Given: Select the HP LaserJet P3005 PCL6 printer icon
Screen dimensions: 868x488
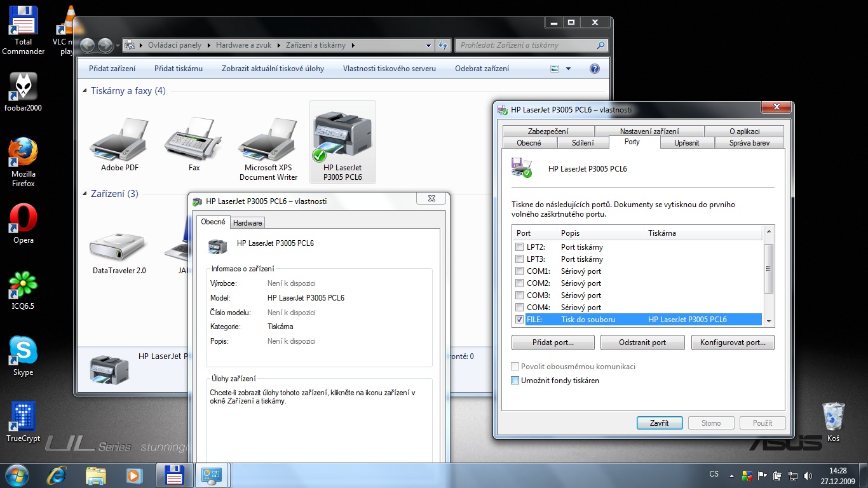Looking at the screenshot, I should click(x=342, y=142).
